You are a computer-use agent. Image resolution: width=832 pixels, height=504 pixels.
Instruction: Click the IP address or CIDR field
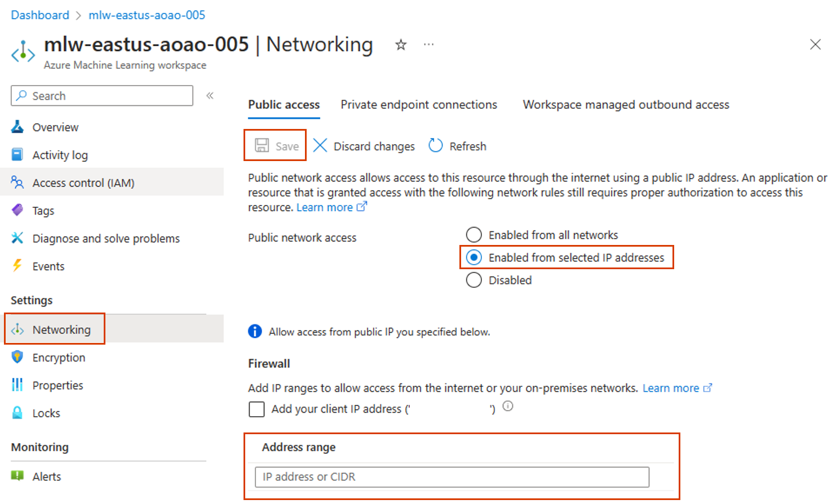point(452,477)
